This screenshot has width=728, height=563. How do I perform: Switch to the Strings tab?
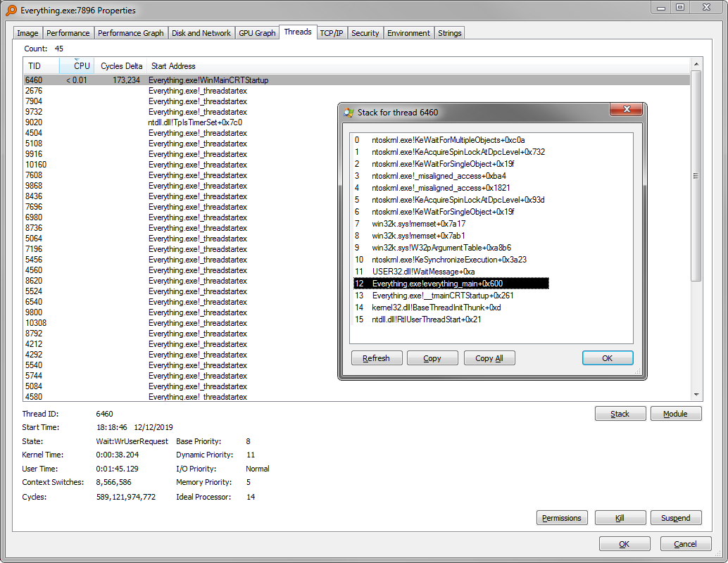449,33
